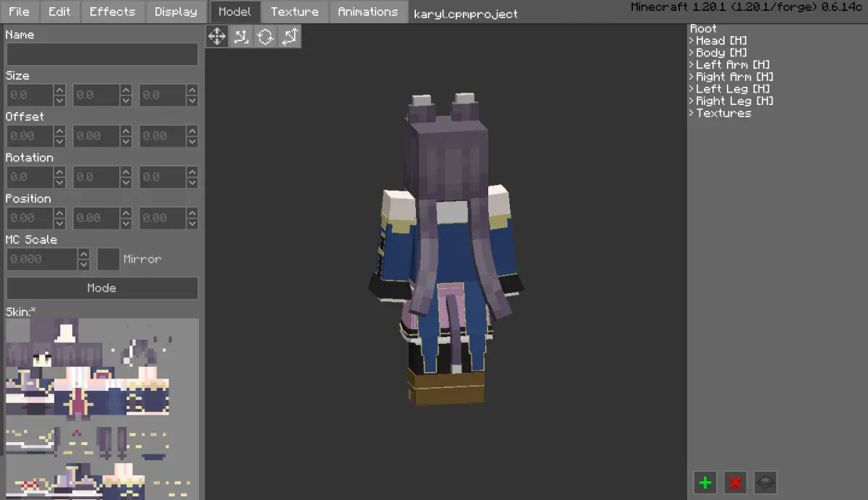Expand the Right Leg [H] node arrow
Viewport: 868px width, 500px height.
692,101
